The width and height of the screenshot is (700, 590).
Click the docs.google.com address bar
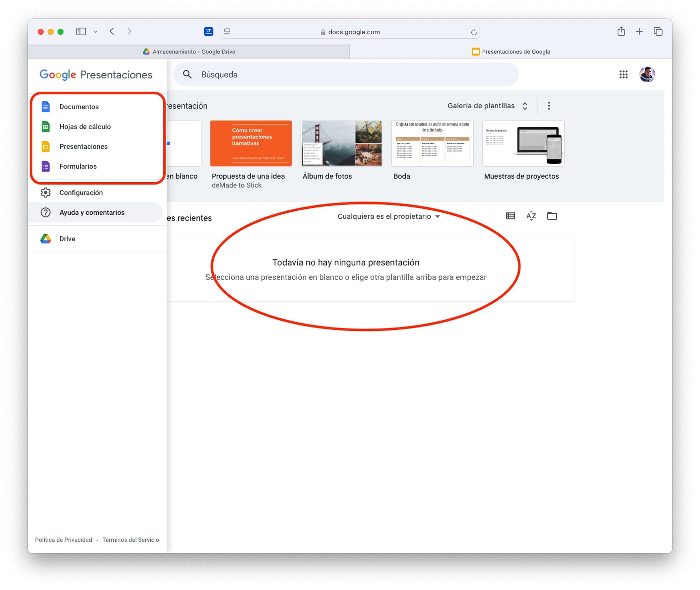[x=350, y=32]
